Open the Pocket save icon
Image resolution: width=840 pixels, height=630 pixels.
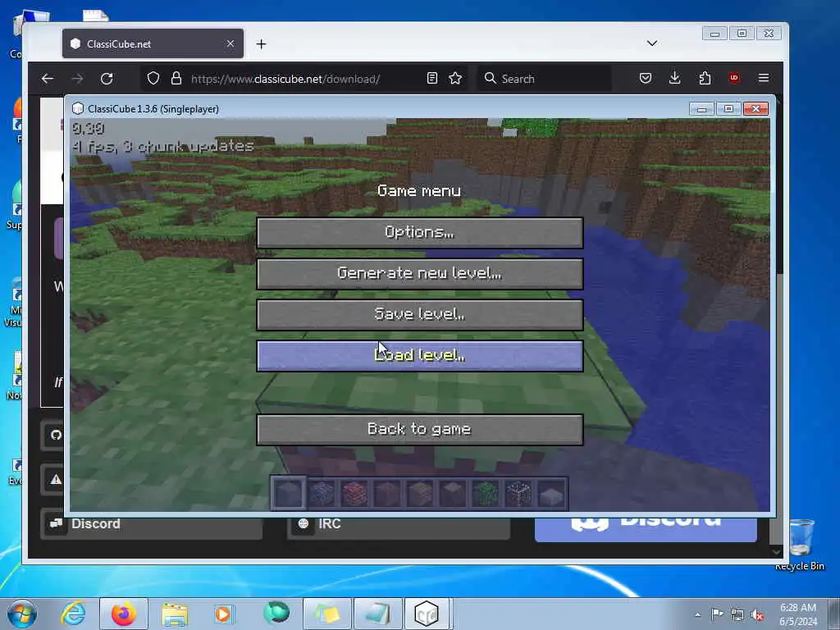click(646, 79)
